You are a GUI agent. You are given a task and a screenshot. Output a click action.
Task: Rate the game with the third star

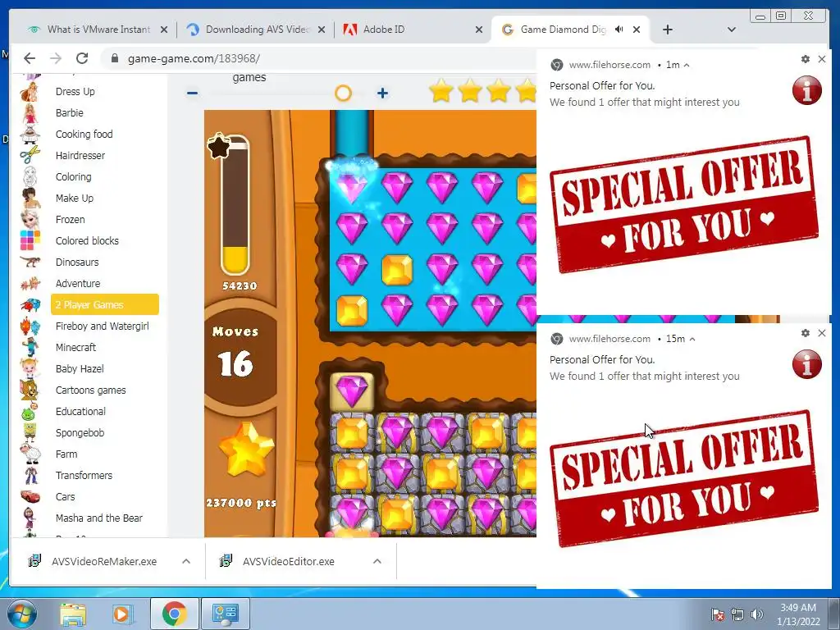[499, 90]
